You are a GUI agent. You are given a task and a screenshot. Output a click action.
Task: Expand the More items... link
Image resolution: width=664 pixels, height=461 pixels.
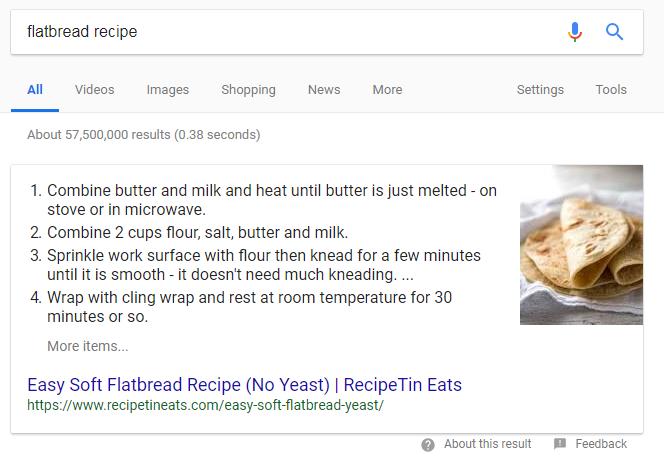pos(88,346)
